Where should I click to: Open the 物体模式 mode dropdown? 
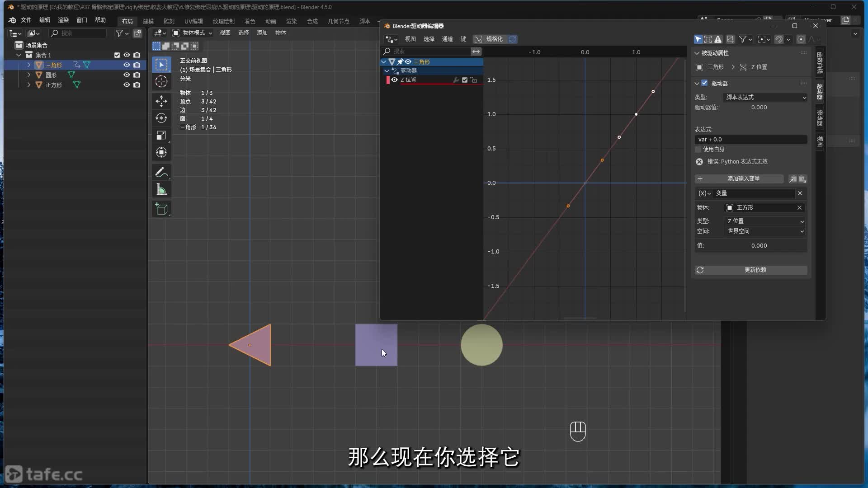tap(193, 33)
